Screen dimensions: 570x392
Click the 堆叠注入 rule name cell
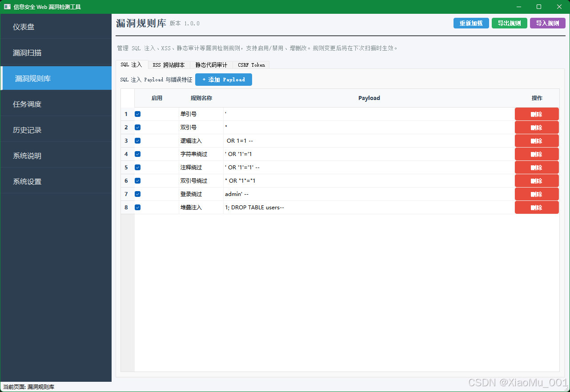pyautogui.click(x=201, y=208)
